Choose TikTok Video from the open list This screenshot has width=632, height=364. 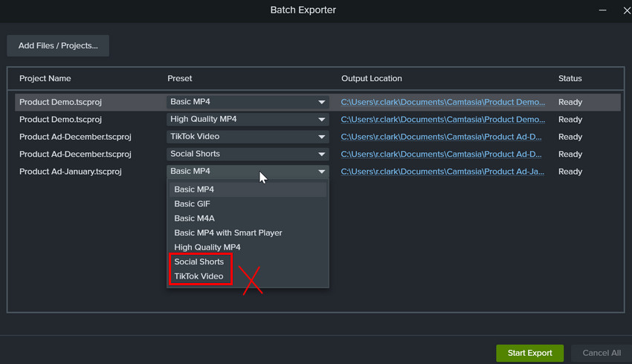tap(248, 276)
